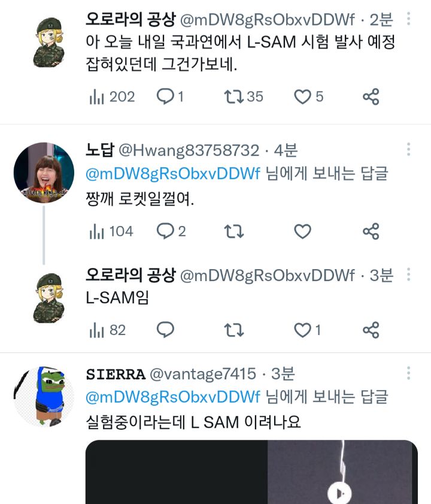Open @mDW8gRsObxvDDWf mention in SIERRA's reply

click(x=173, y=397)
